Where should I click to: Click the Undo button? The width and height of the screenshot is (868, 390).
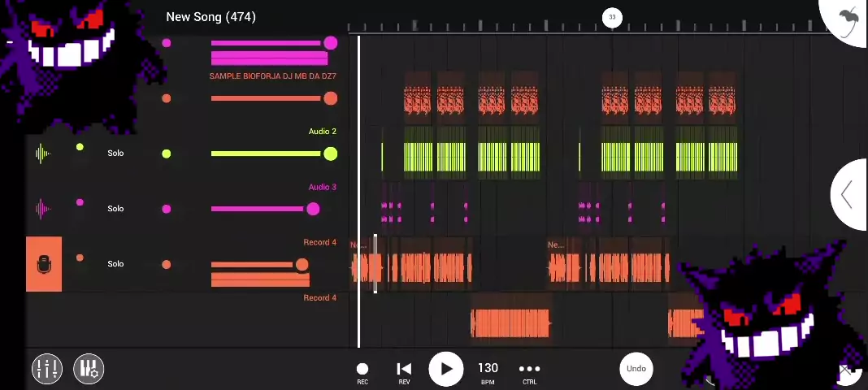(636, 369)
